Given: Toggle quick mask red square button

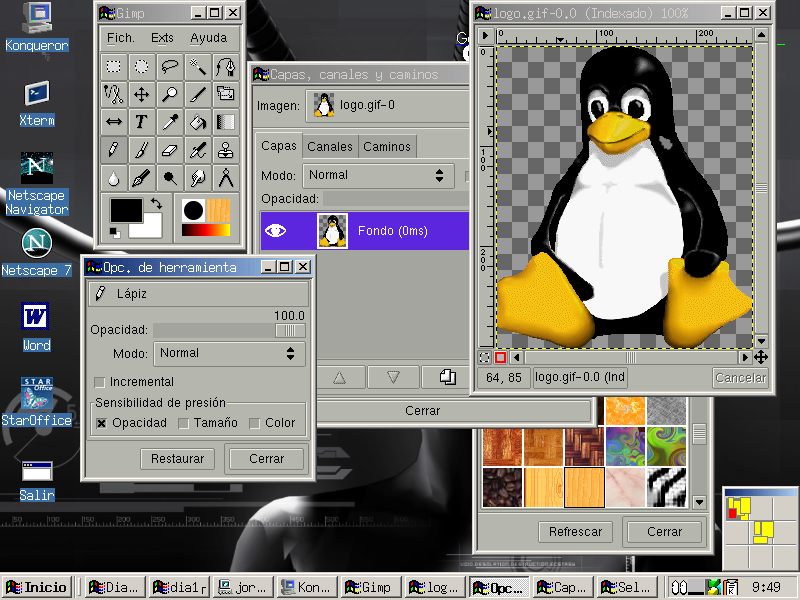Looking at the screenshot, I should click(500, 358).
